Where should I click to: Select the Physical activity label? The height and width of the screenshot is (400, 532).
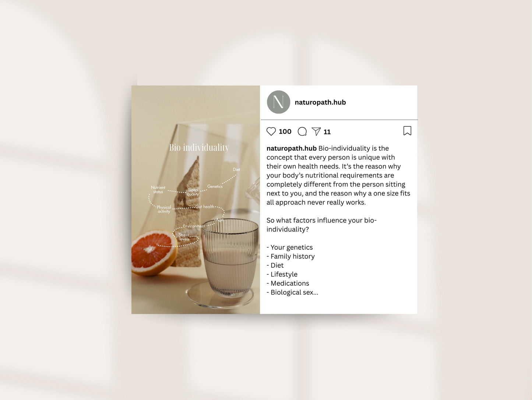[x=164, y=209]
